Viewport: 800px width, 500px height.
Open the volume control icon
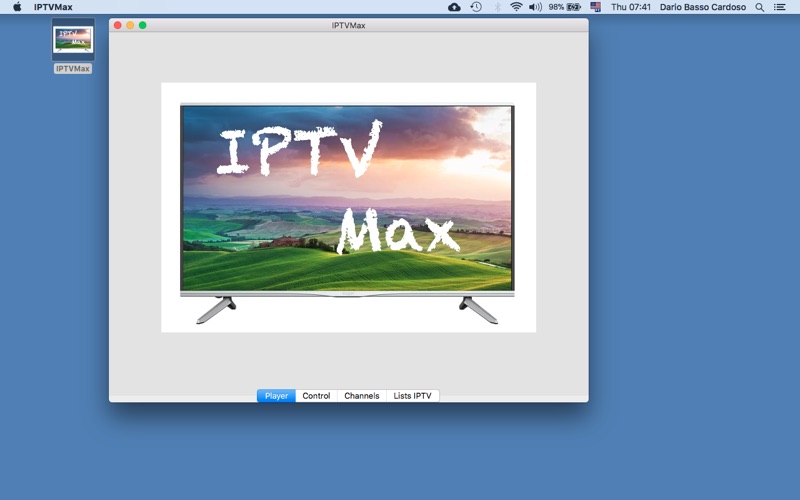click(x=535, y=7)
